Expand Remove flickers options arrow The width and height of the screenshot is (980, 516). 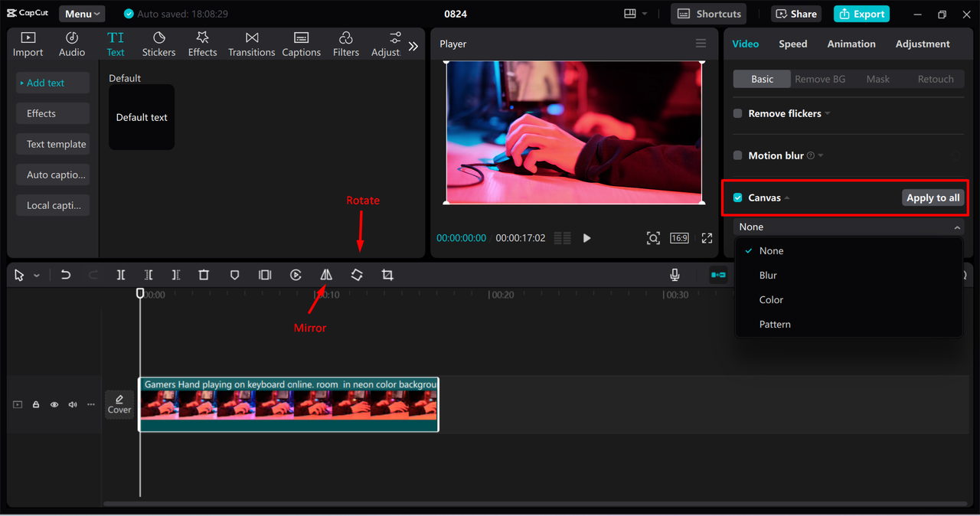[x=828, y=114]
